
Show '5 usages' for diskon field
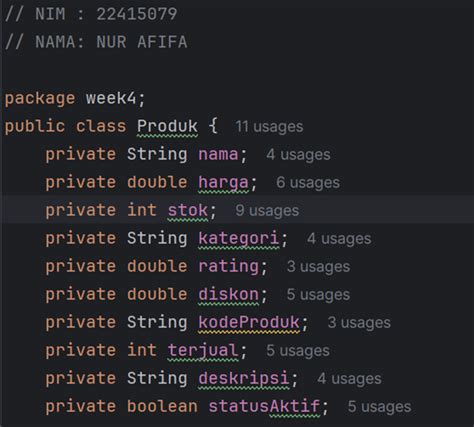[x=318, y=295]
